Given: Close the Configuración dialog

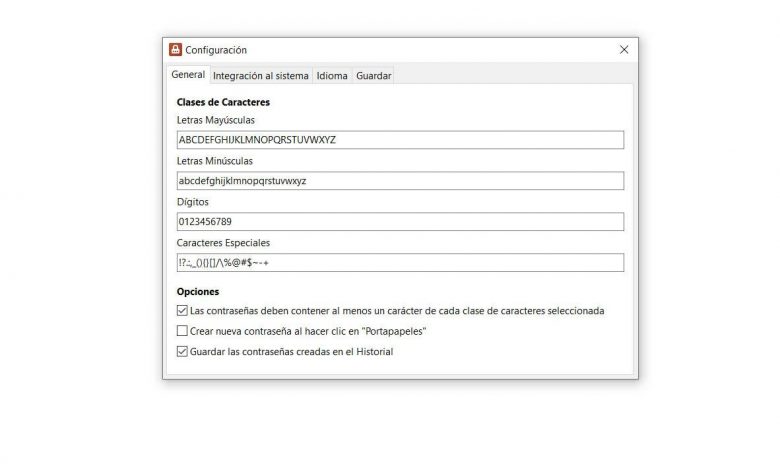Looking at the screenshot, I should [x=624, y=50].
